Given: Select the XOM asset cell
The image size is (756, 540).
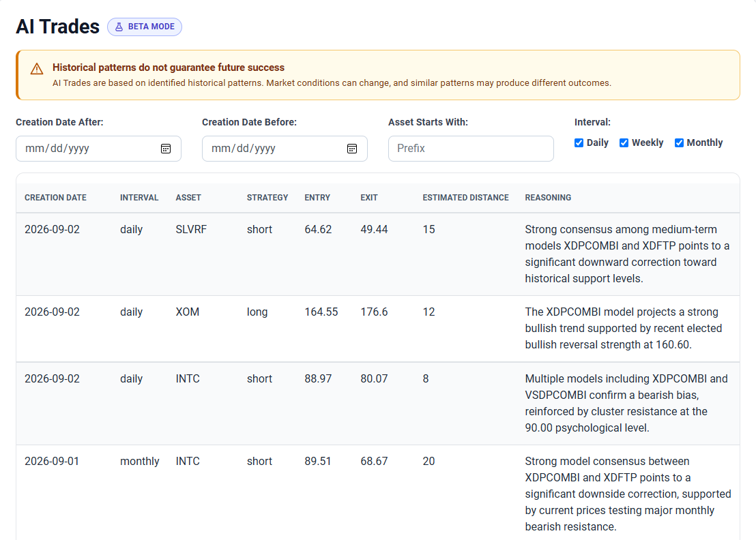Looking at the screenshot, I should (x=187, y=312).
